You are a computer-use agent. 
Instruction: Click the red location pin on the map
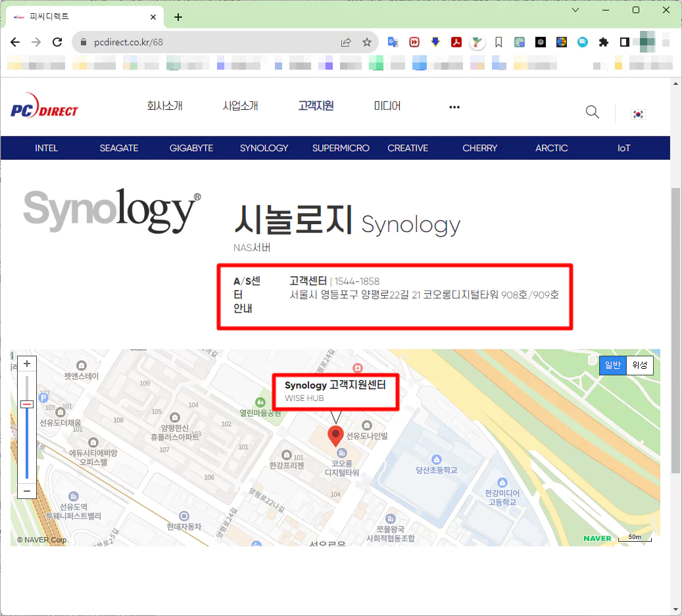click(x=335, y=436)
